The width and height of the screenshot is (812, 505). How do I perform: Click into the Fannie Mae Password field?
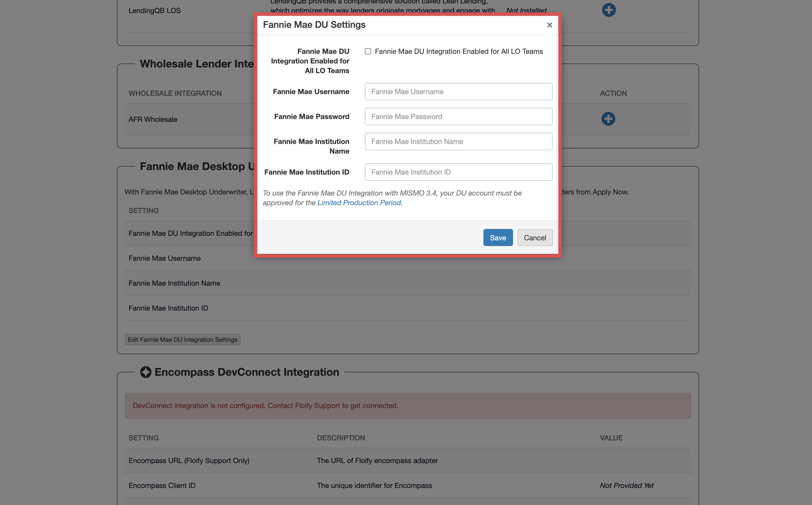(x=458, y=116)
